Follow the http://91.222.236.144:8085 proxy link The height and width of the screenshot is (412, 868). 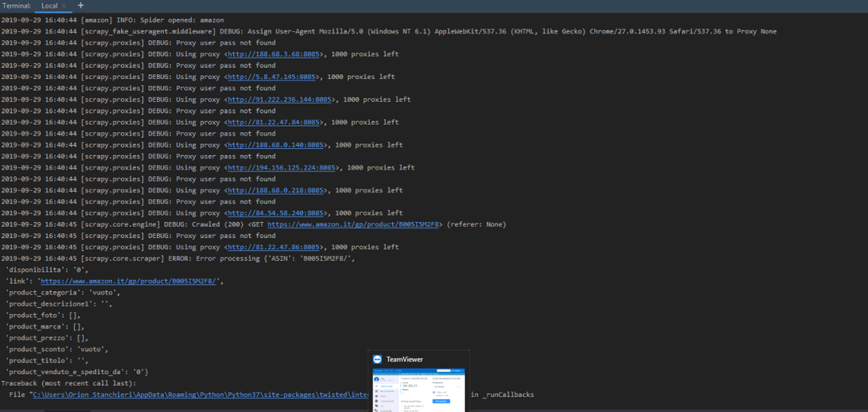point(279,100)
